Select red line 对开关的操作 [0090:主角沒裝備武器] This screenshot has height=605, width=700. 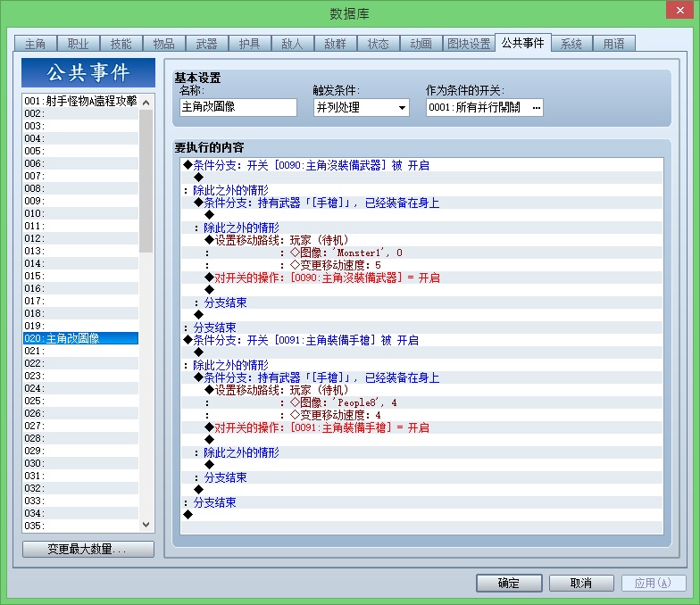(421, 278)
